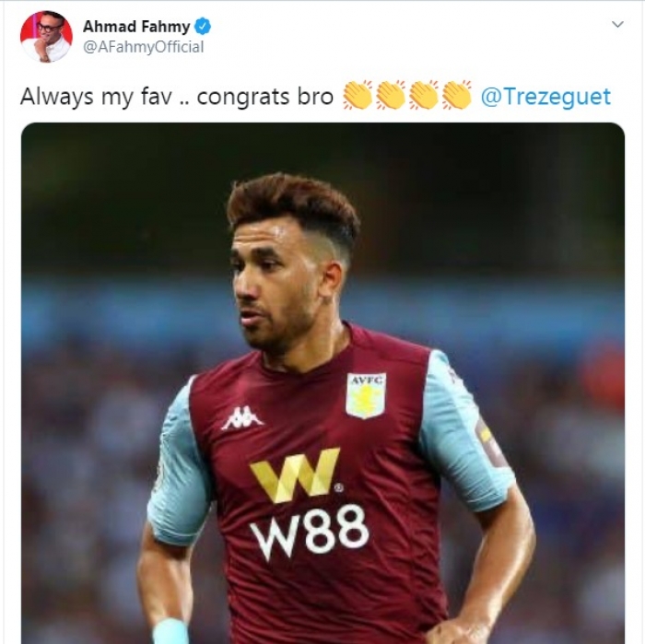Open the tweet options chevron menu
Image resolution: width=645 pixels, height=644 pixels.
tap(617, 25)
